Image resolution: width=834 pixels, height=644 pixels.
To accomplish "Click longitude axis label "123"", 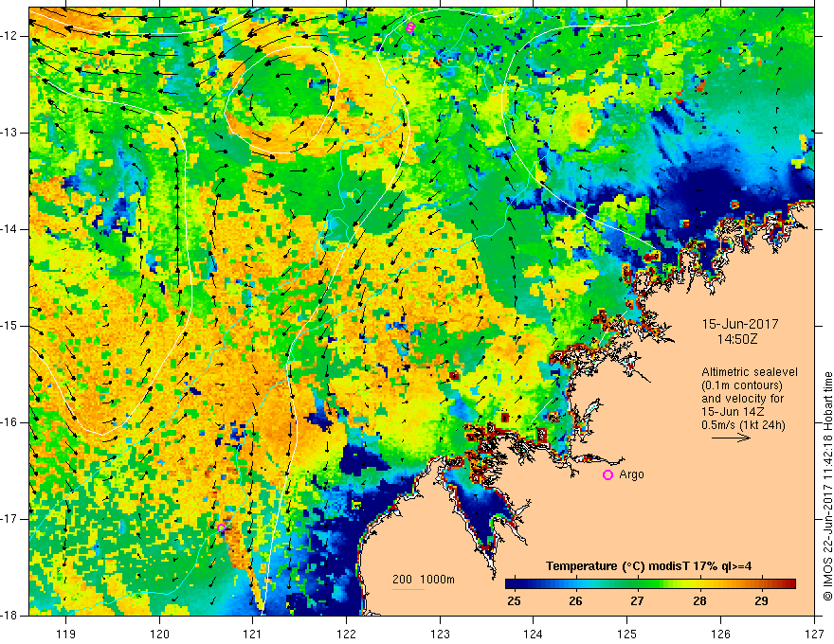I will tap(440, 634).
